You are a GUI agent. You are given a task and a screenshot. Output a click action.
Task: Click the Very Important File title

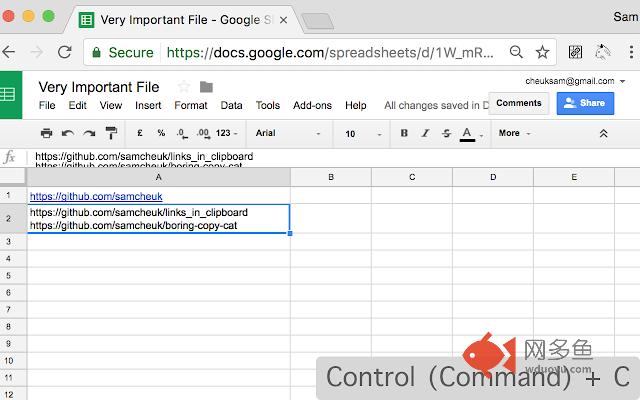click(99, 87)
